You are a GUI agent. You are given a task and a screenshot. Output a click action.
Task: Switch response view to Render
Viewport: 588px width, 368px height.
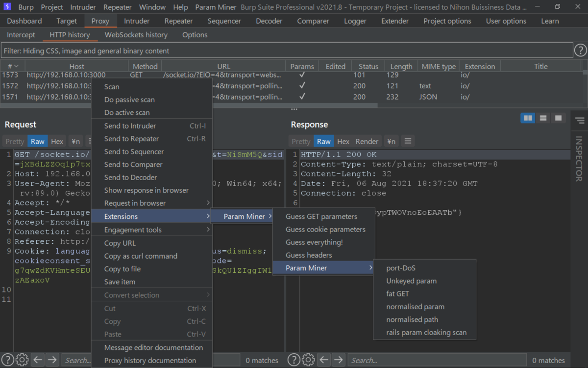coord(367,141)
